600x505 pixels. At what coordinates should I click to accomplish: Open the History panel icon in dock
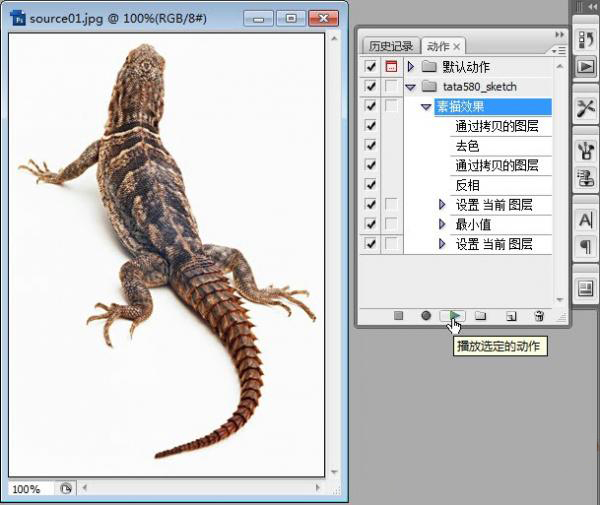pyautogui.click(x=585, y=39)
